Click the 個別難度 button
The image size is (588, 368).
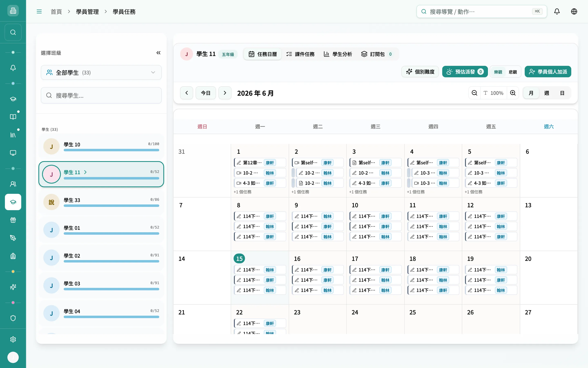click(420, 72)
